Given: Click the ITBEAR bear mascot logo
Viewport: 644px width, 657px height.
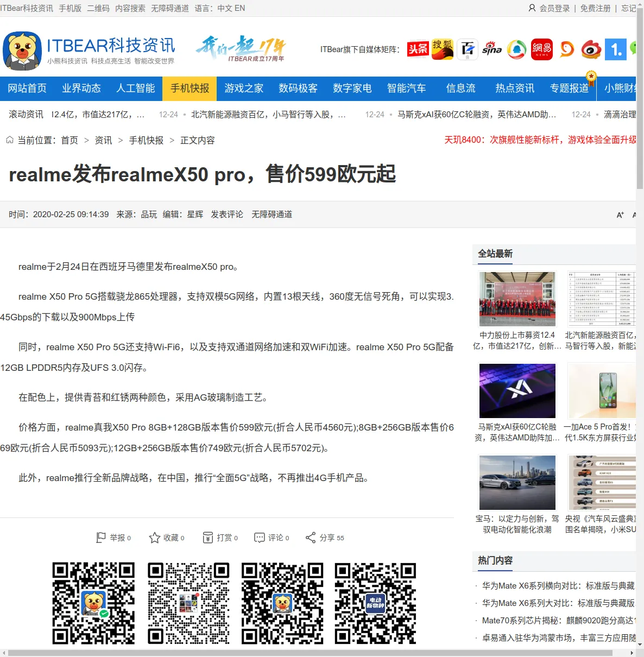Looking at the screenshot, I should (x=22, y=51).
